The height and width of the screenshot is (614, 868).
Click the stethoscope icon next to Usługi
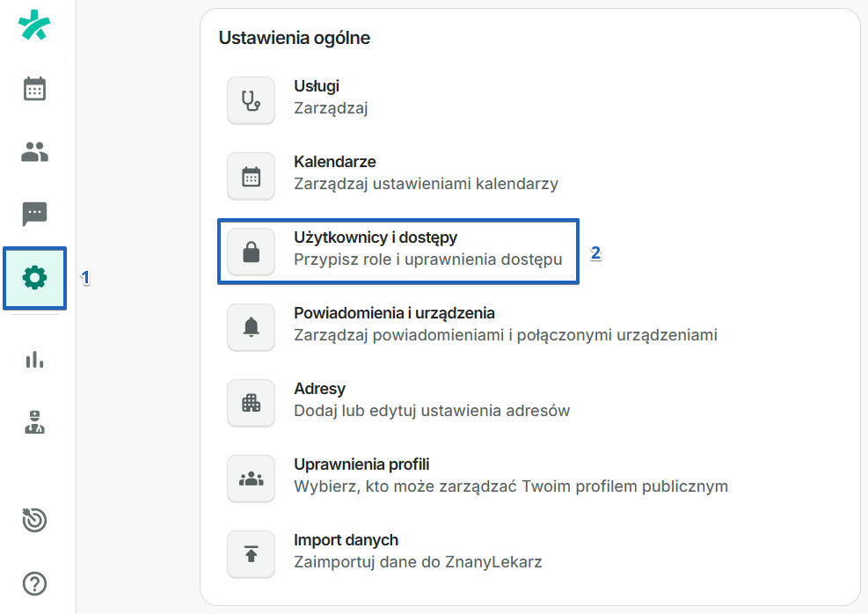pos(251,99)
